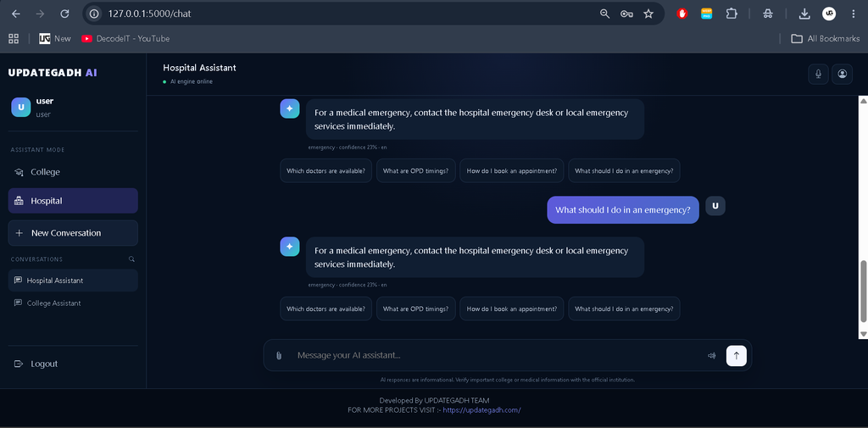Click the message input field

pyautogui.click(x=495, y=355)
